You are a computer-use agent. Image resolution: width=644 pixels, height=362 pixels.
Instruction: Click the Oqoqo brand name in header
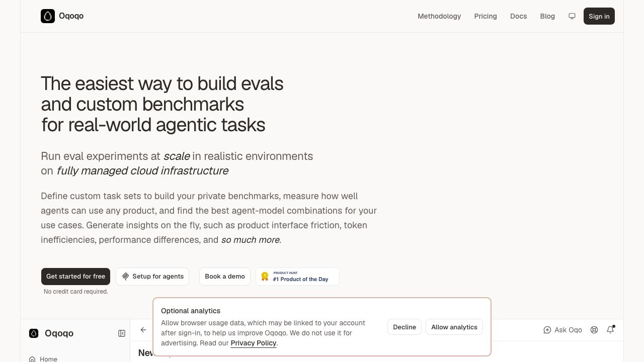71,16
